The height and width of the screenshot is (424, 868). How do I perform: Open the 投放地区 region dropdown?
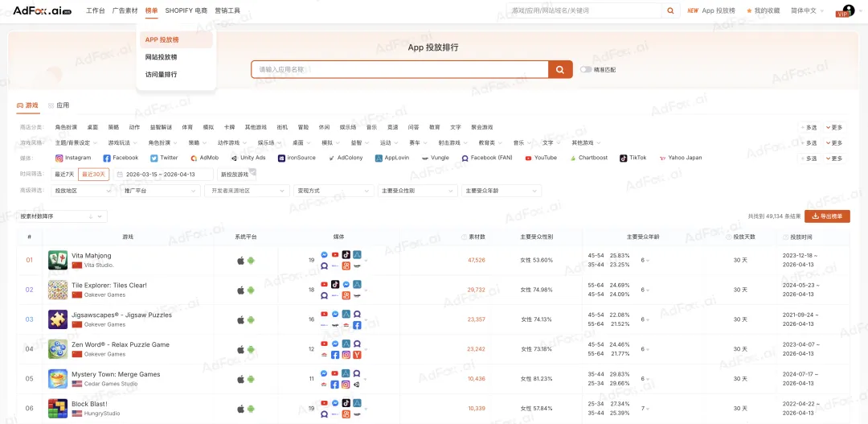click(83, 191)
